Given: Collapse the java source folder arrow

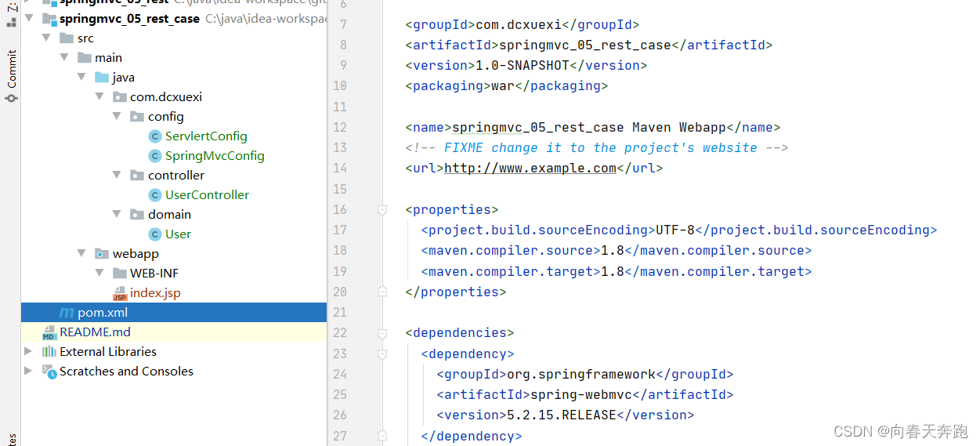Looking at the screenshot, I should [x=81, y=77].
